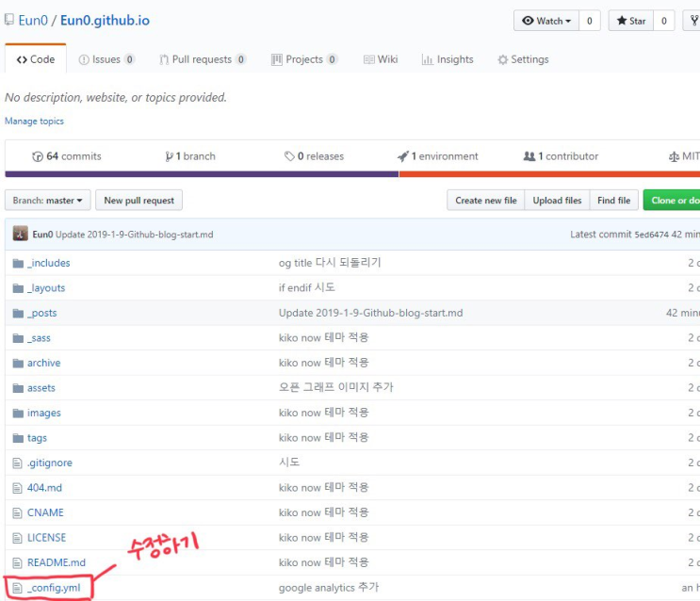
Task: Open the _layouts folder
Action: point(46,288)
